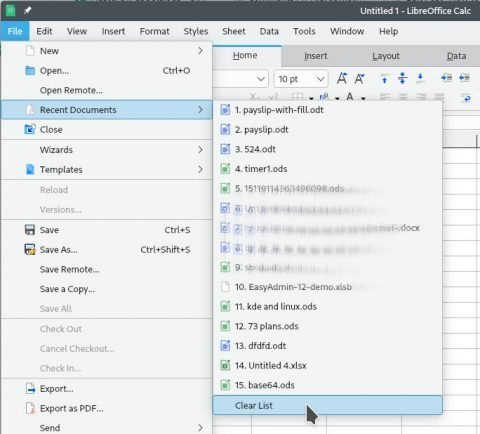Close the File menu via its header

(x=15, y=31)
